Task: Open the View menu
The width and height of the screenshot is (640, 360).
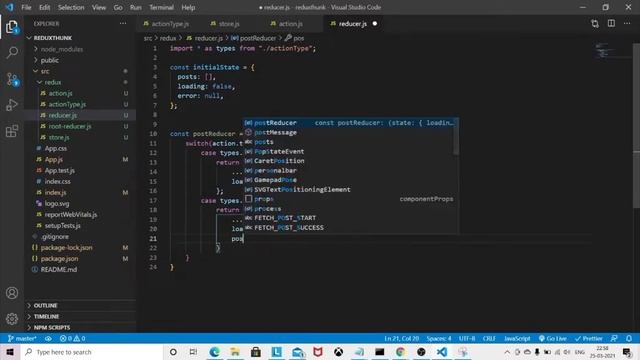Action: tap(99, 7)
